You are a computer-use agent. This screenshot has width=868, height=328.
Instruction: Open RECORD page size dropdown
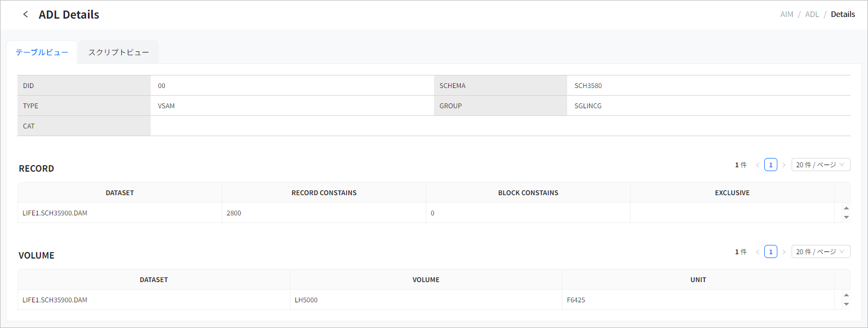point(821,165)
